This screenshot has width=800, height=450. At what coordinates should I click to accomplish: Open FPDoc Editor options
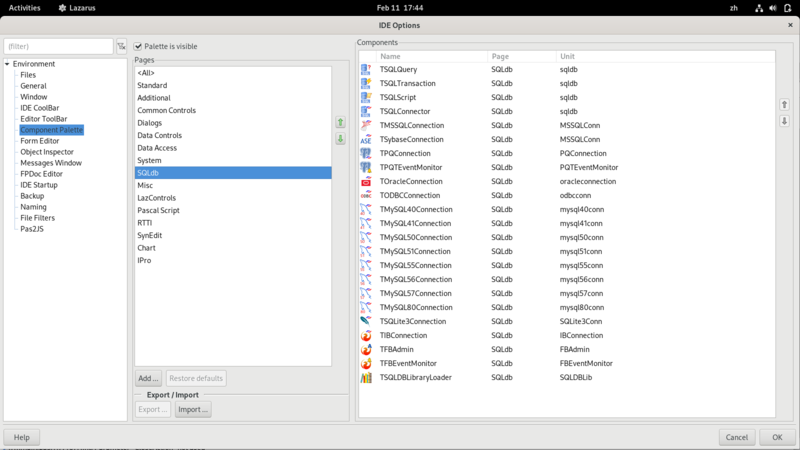point(41,174)
